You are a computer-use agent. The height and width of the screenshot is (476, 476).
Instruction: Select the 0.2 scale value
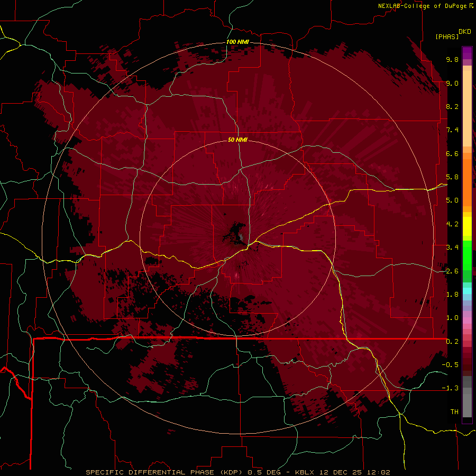(452, 342)
